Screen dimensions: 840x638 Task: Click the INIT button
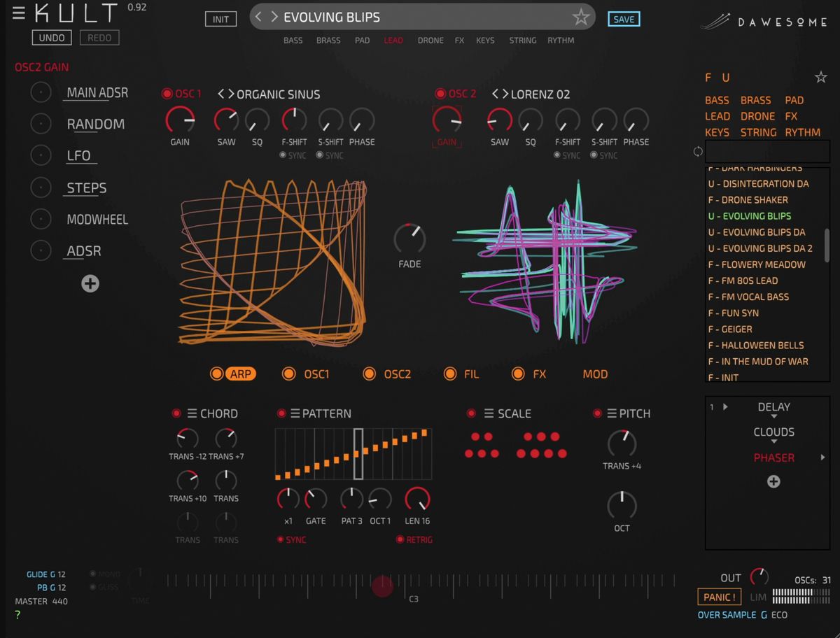[x=220, y=19]
